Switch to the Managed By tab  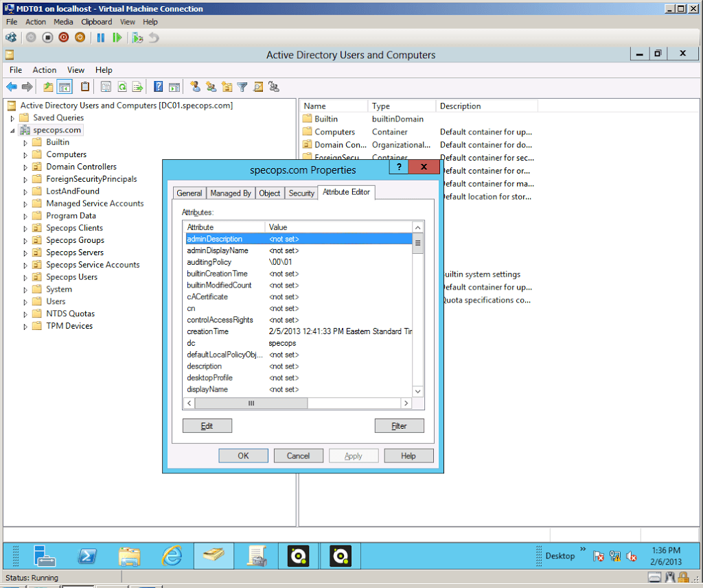(231, 193)
